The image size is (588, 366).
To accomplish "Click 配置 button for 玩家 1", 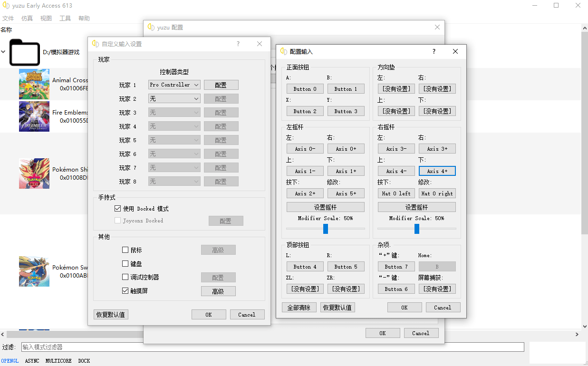I will (221, 85).
